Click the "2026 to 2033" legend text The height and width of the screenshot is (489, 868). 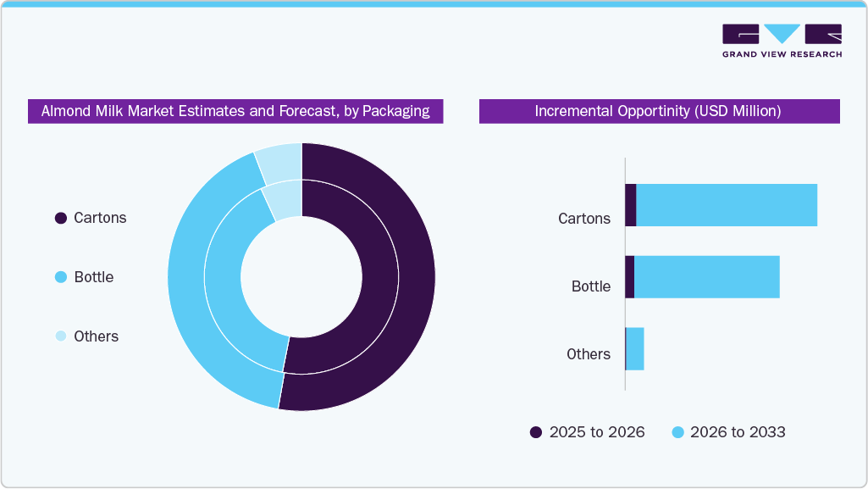pyautogui.click(x=738, y=432)
